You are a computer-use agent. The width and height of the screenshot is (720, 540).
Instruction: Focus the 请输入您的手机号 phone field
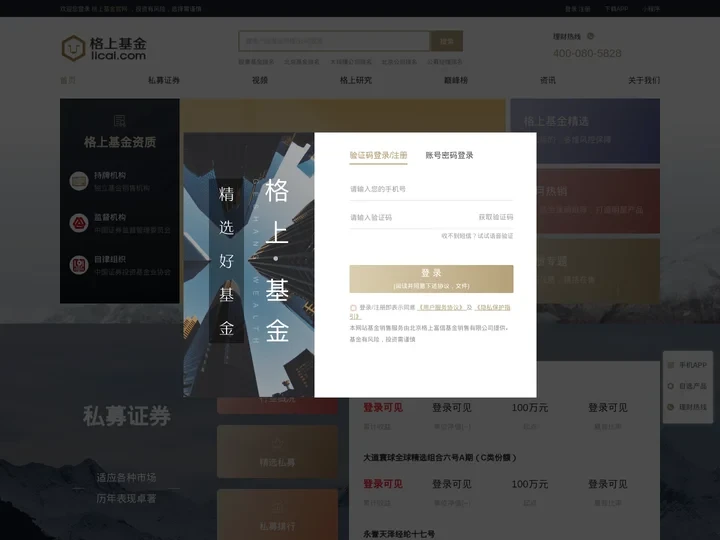coord(431,189)
